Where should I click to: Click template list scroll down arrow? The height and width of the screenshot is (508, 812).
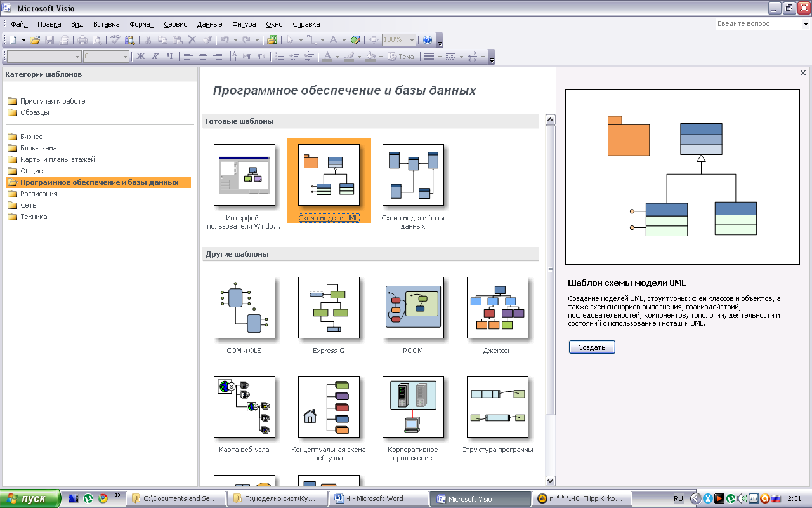coord(551,481)
